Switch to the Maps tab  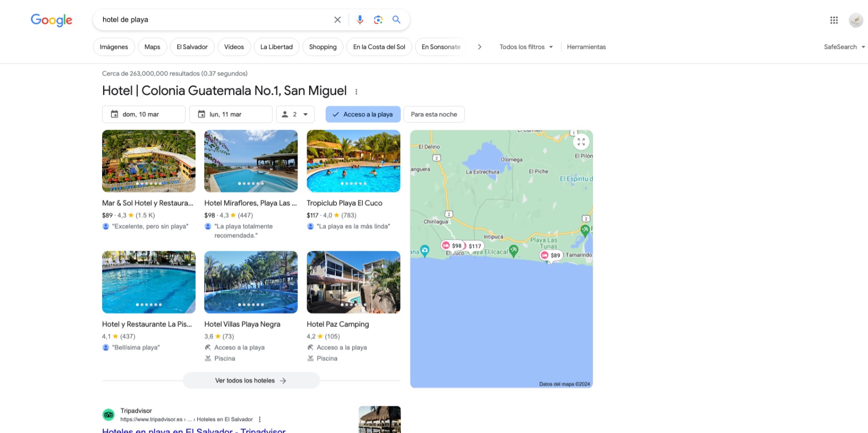tap(152, 47)
